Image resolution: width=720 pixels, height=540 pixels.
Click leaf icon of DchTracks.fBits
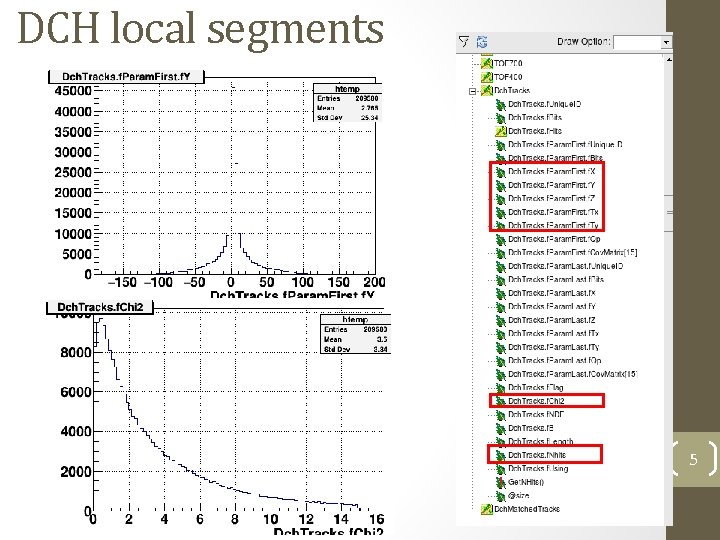(x=501, y=118)
